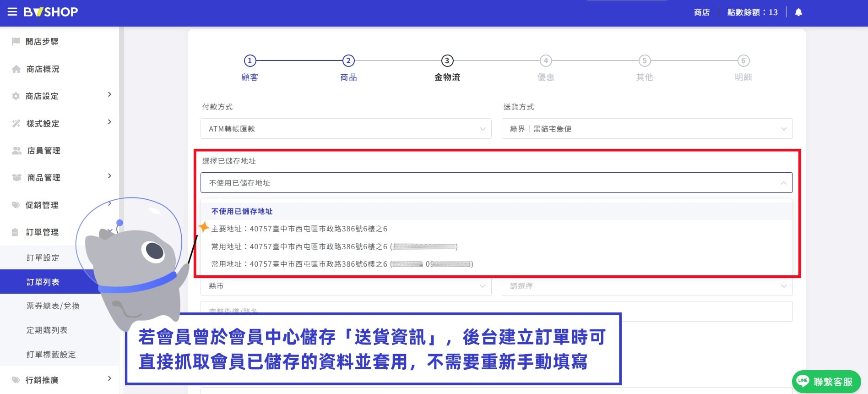The width and height of the screenshot is (868, 394).
Task: Click the 店員管理 people icon
Action: click(17, 150)
